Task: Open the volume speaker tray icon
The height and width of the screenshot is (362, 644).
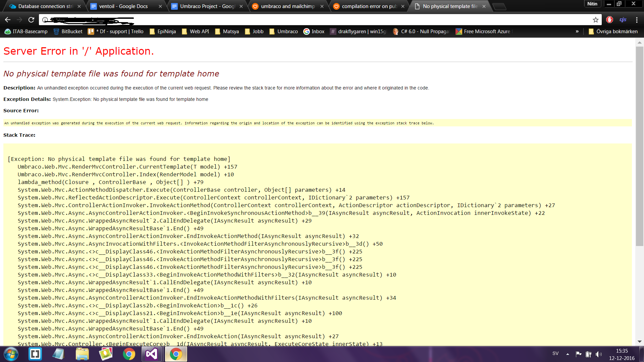Action: [599, 354]
